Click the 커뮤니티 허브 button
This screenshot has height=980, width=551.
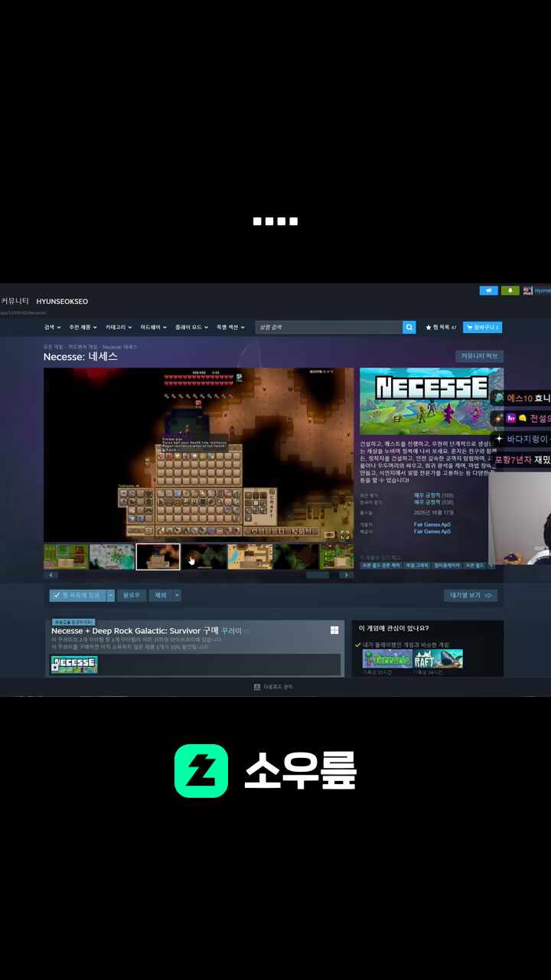point(479,356)
